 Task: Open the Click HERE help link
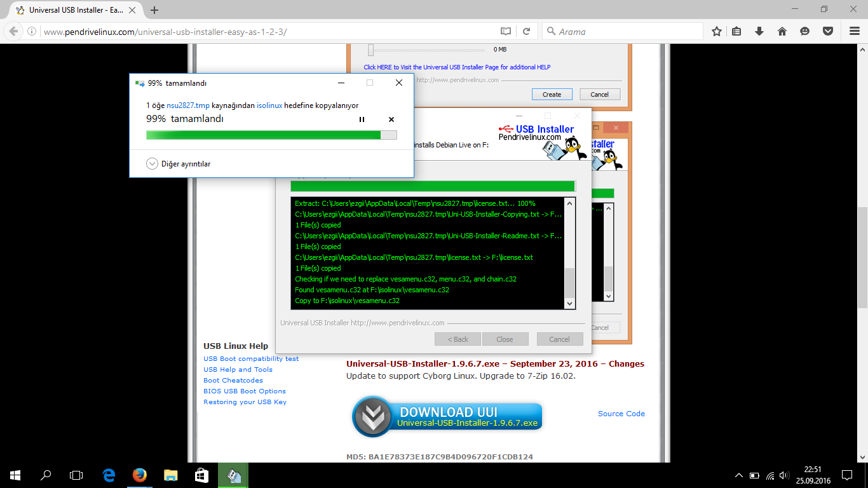click(457, 67)
